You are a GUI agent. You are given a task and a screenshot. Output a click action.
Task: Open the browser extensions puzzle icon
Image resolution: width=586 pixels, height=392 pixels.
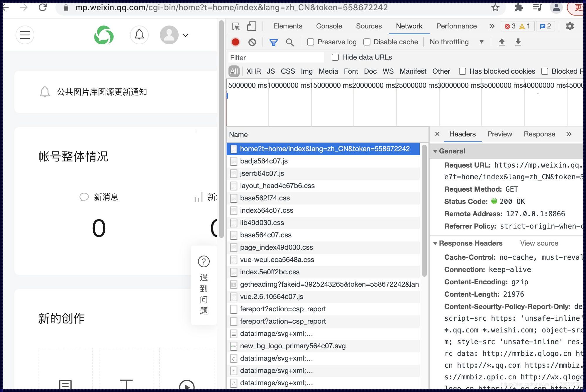click(x=519, y=7)
